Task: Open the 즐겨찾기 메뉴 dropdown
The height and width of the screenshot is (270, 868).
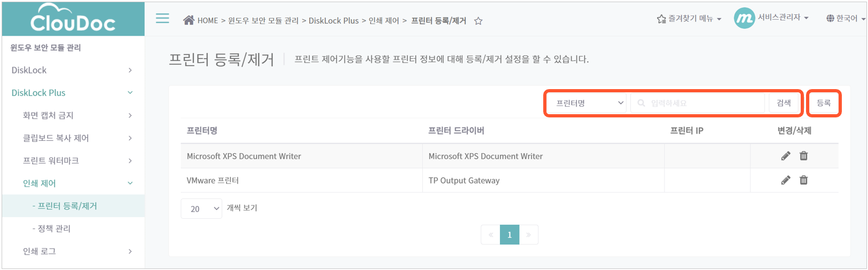Action: (x=689, y=19)
